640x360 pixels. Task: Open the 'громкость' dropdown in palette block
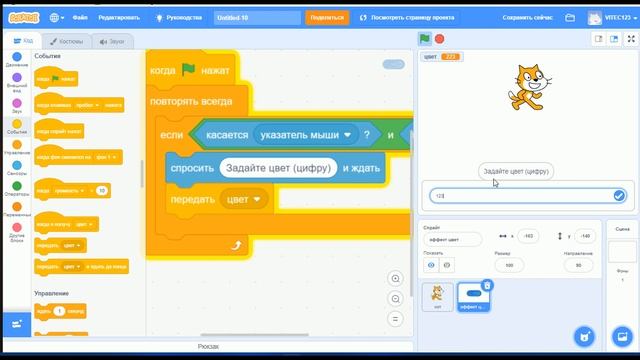(x=69, y=191)
